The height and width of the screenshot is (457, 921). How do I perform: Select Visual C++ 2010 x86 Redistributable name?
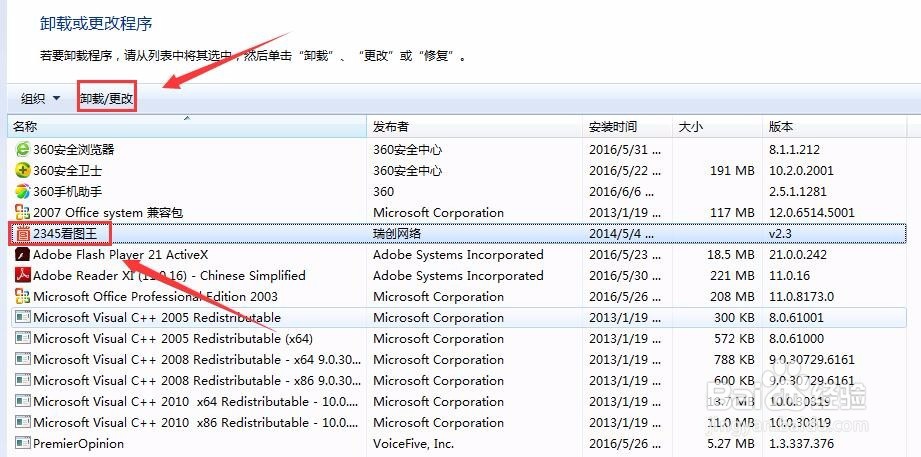196,423
